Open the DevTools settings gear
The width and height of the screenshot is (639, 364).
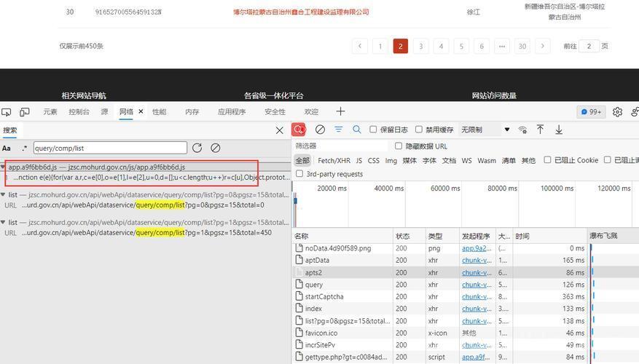(x=617, y=111)
